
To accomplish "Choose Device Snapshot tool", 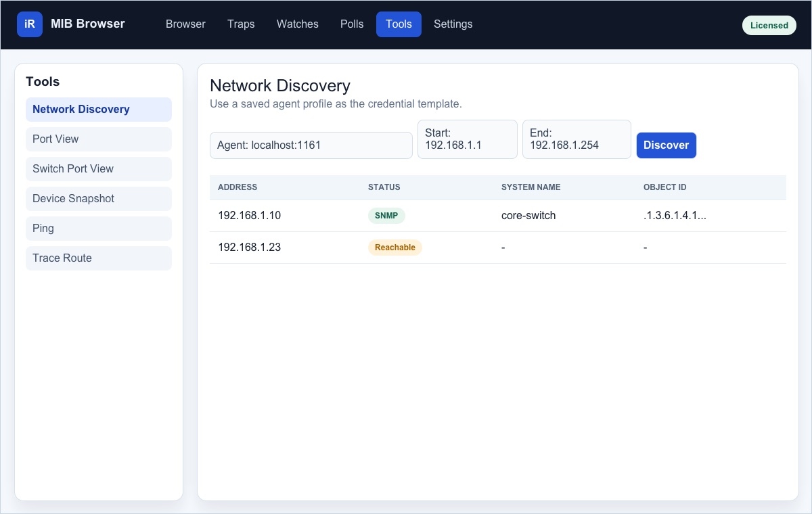I will point(99,199).
